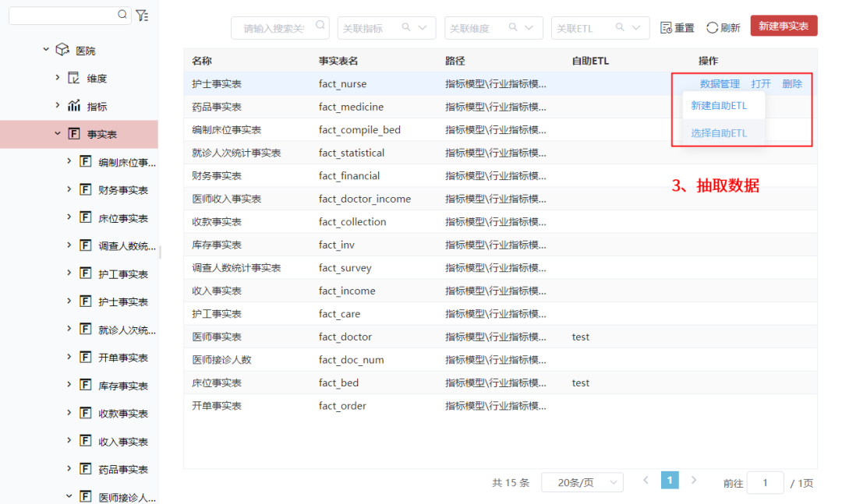Collapse the 医院 tree node
The width and height of the screenshot is (842, 504).
coord(46,49)
